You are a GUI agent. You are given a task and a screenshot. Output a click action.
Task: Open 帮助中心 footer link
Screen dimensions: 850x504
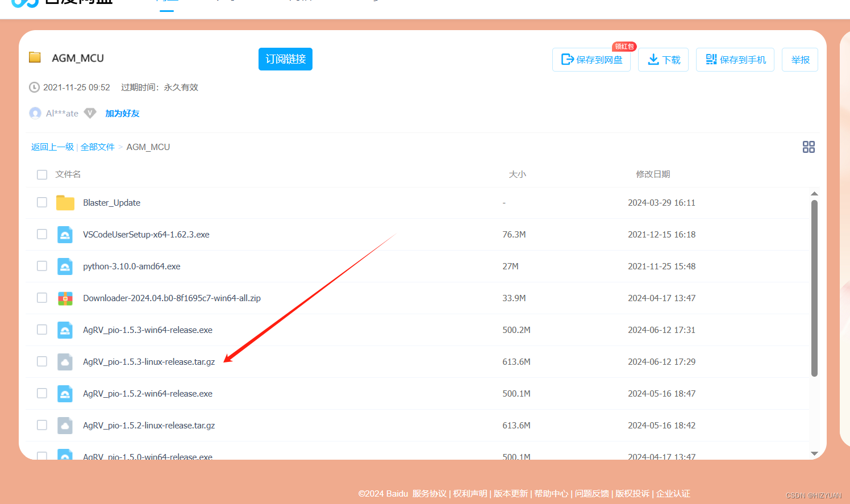click(551, 494)
